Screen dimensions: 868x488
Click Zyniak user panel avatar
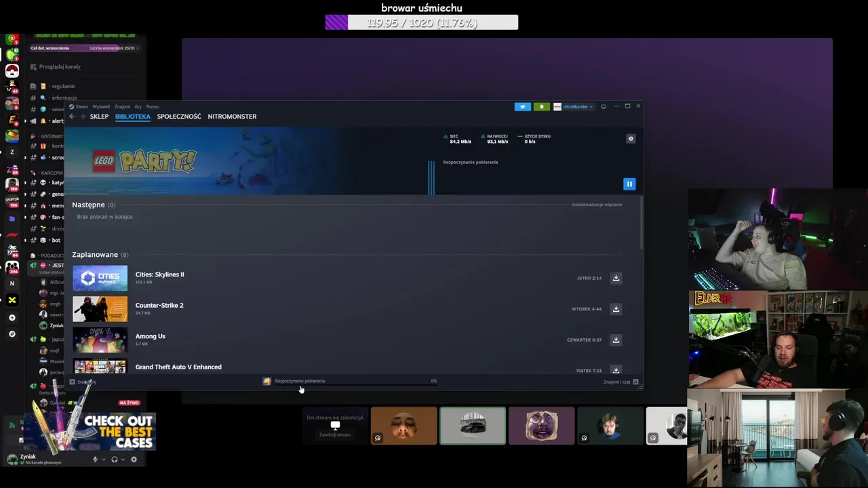tap(12, 459)
